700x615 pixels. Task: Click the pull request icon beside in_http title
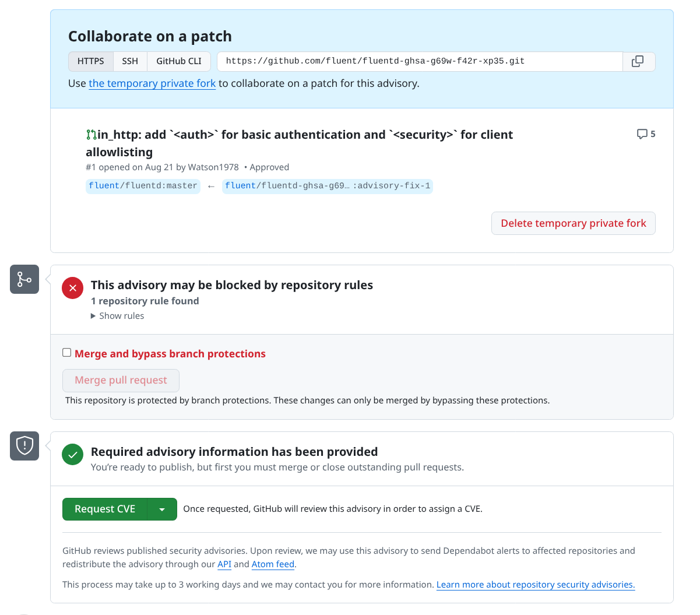91,135
